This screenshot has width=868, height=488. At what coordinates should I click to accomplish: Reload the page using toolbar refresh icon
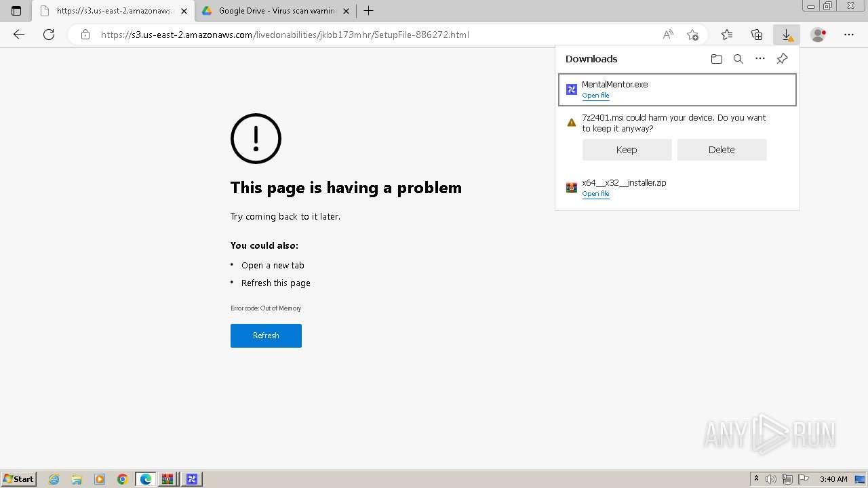(49, 35)
